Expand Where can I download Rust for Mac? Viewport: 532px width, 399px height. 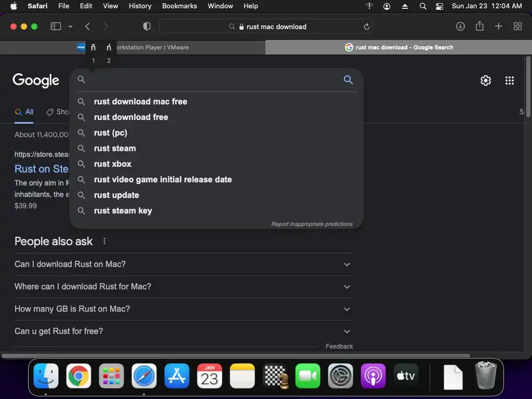(x=183, y=287)
